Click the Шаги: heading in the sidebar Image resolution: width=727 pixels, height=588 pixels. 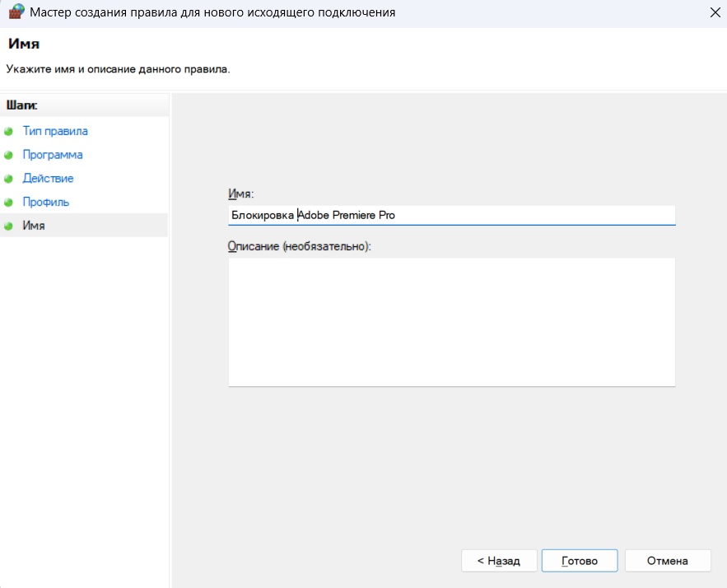[22, 105]
